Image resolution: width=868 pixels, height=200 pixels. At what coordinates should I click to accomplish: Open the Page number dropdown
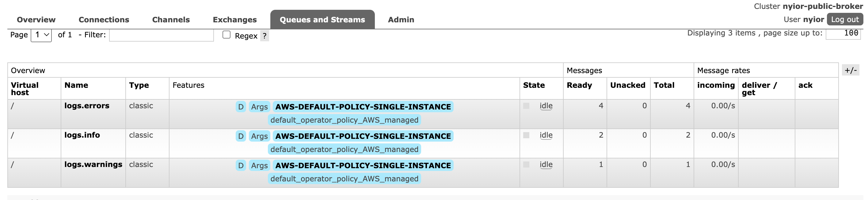tap(41, 35)
